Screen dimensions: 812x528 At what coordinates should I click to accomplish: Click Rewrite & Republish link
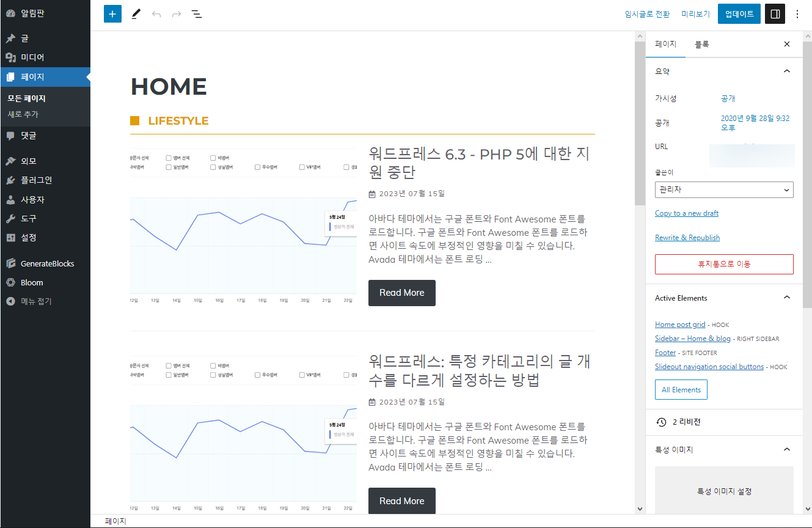click(687, 238)
